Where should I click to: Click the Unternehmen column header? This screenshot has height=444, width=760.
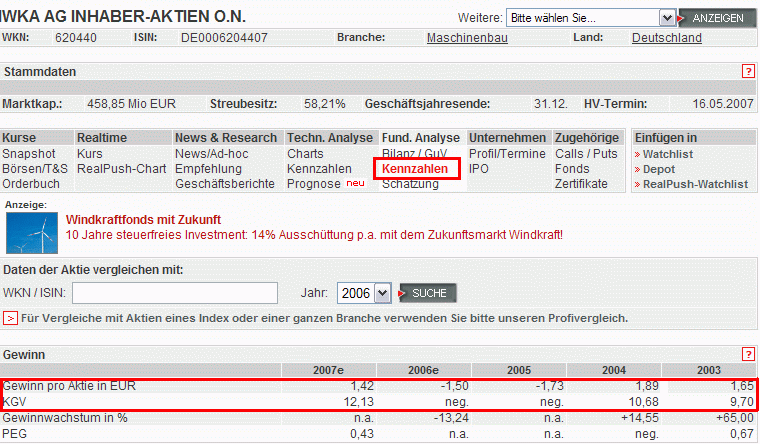coord(507,138)
